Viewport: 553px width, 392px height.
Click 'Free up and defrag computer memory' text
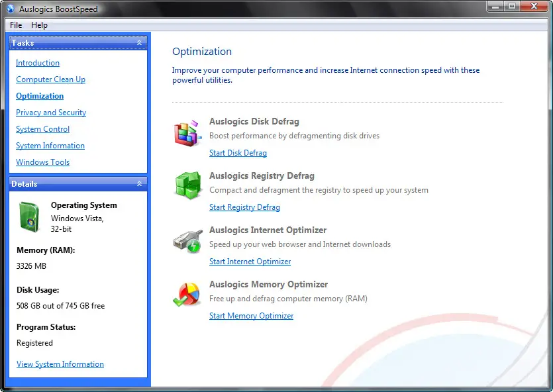click(288, 299)
